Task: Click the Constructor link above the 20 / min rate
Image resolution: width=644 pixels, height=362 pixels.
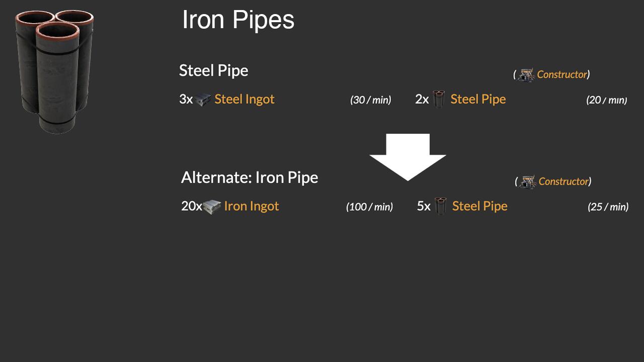Action: pos(562,74)
